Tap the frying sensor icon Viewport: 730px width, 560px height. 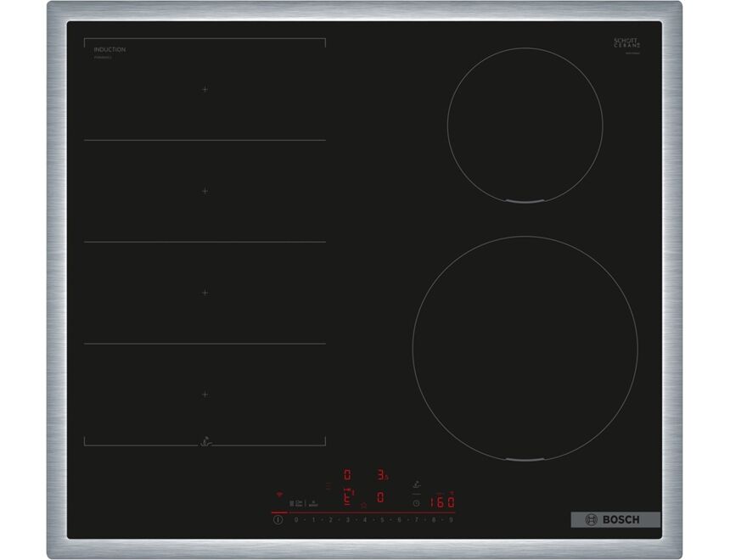point(416,484)
